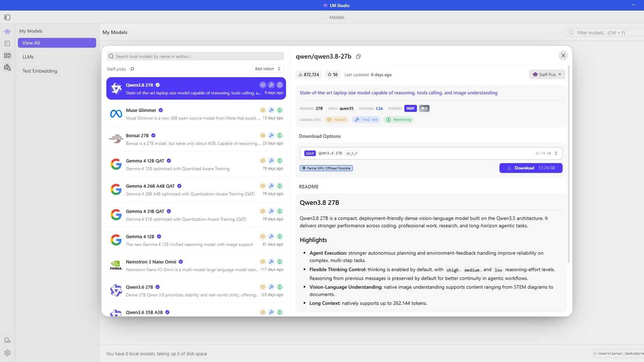Click the Reasoning capability tag

(398, 120)
